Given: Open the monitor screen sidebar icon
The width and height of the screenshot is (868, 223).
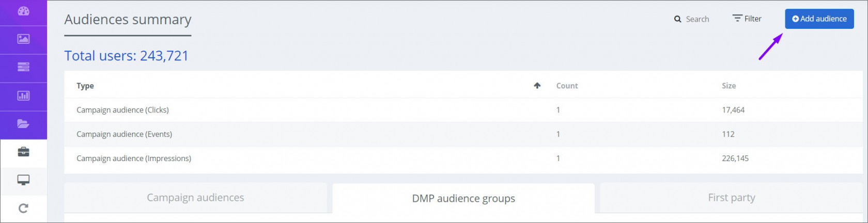Looking at the screenshot, I should point(23,180).
